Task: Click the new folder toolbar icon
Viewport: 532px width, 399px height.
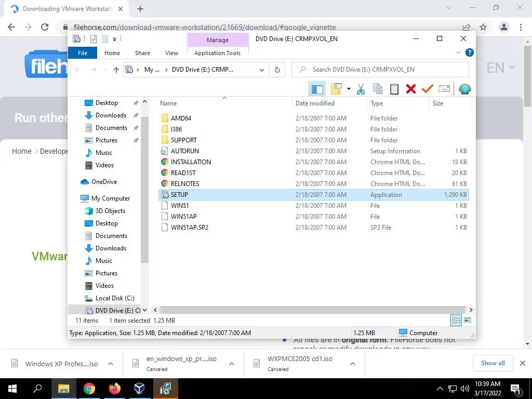Action: click(x=336, y=89)
